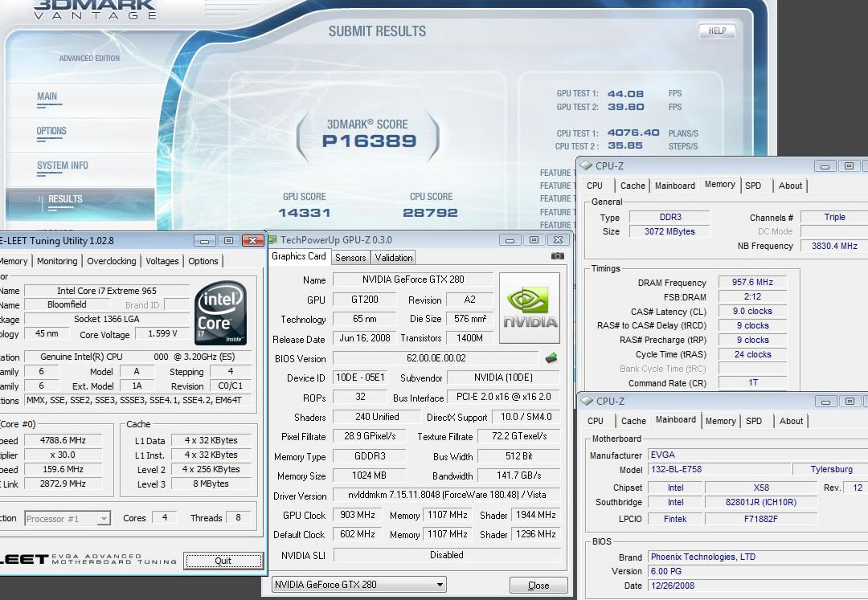Minimize the GPU-Z window

tap(510, 240)
